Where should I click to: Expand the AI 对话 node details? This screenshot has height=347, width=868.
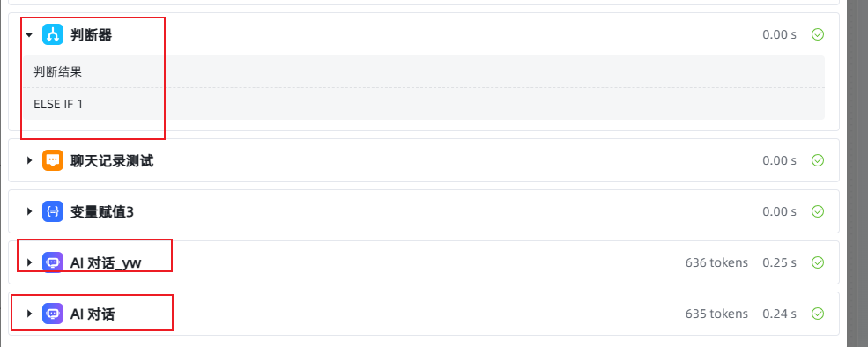tap(29, 314)
